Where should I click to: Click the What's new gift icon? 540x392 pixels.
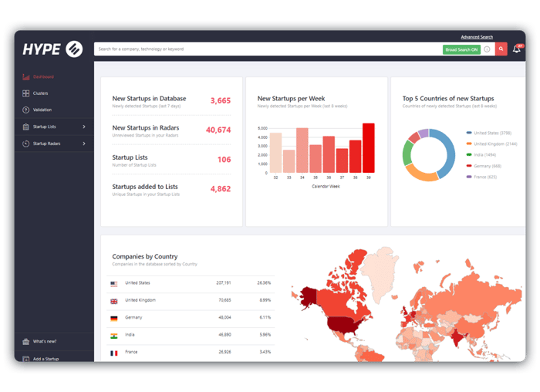tap(25, 341)
